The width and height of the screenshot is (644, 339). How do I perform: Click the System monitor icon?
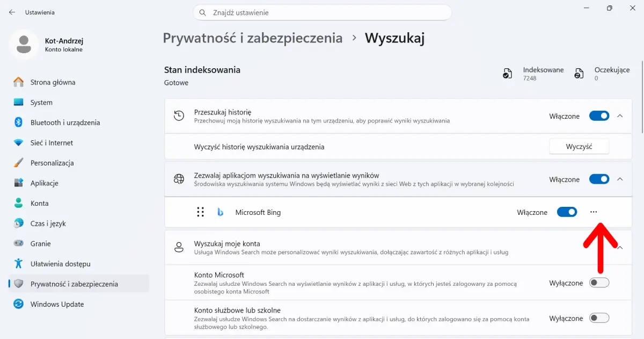[19, 102]
